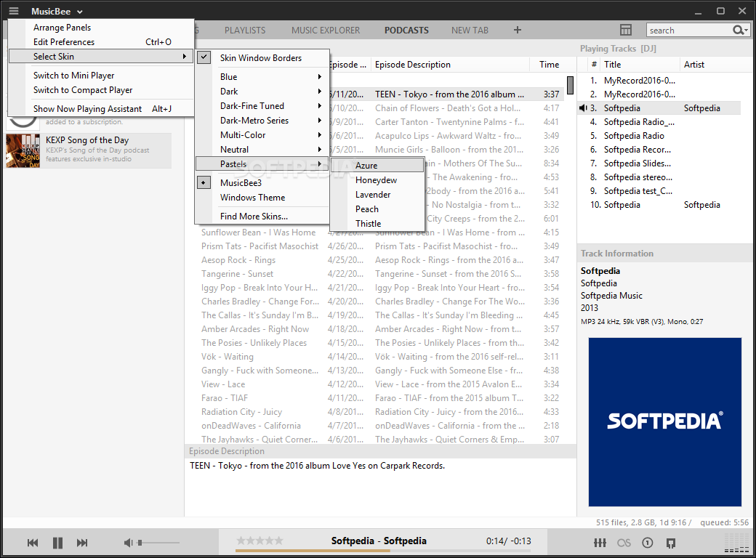
Task: Click the KEXP Song of the Day artwork
Action: (x=23, y=151)
